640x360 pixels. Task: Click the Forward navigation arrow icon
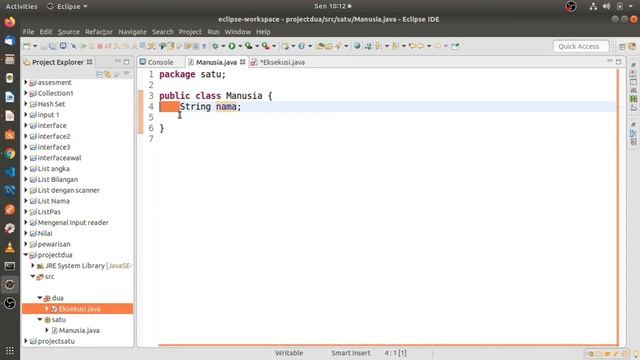click(438, 46)
